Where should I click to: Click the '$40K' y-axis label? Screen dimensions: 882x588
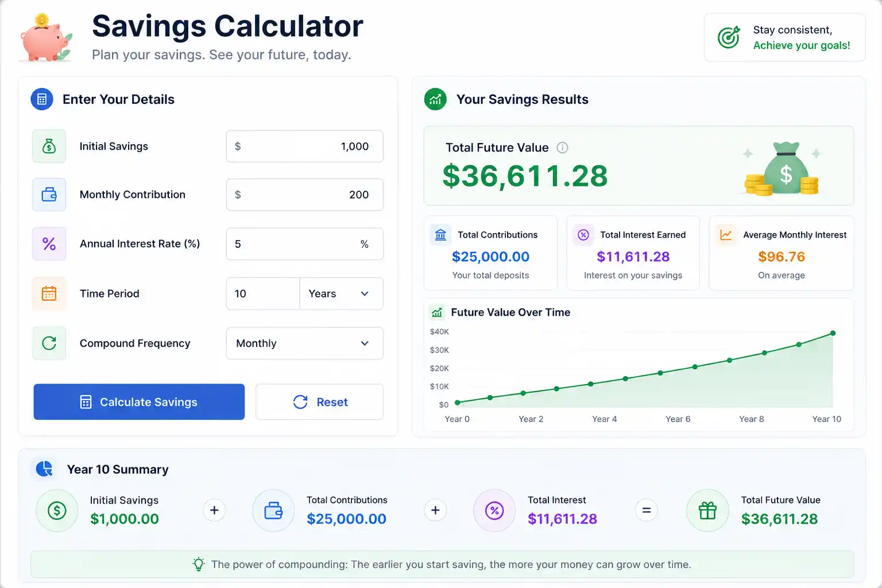click(x=439, y=332)
